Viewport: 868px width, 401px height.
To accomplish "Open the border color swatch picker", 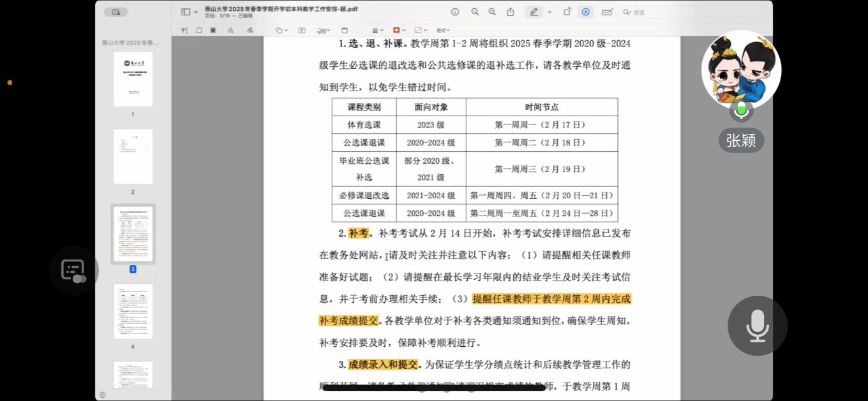I will pyautogui.click(x=399, y=30).
